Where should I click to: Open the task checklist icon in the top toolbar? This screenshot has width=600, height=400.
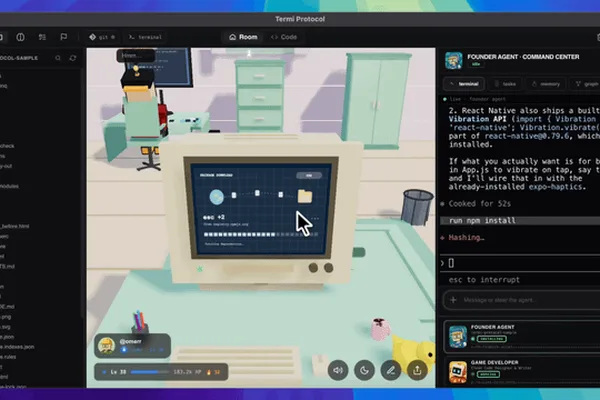42,37
